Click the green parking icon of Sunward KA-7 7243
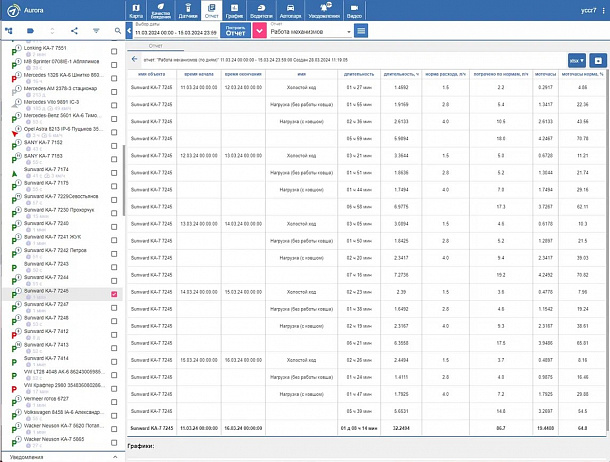This screenshot has height=462, width=610. tap(14, 268)
